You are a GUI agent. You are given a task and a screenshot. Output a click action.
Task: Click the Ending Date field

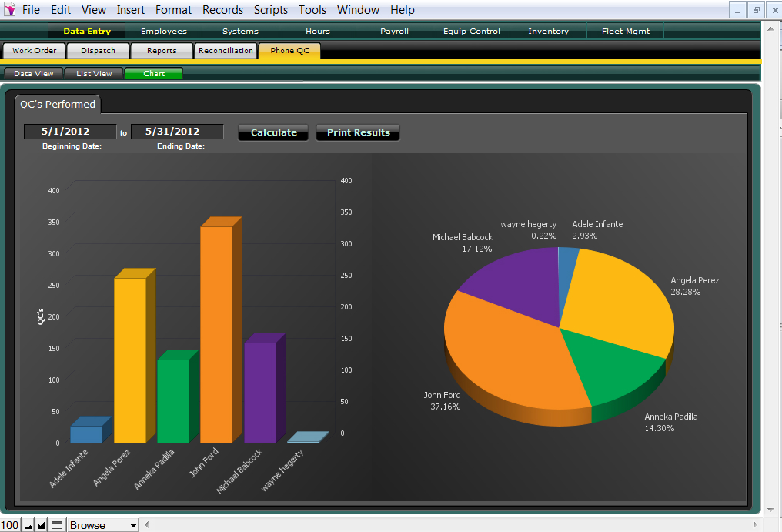point(177,132)
